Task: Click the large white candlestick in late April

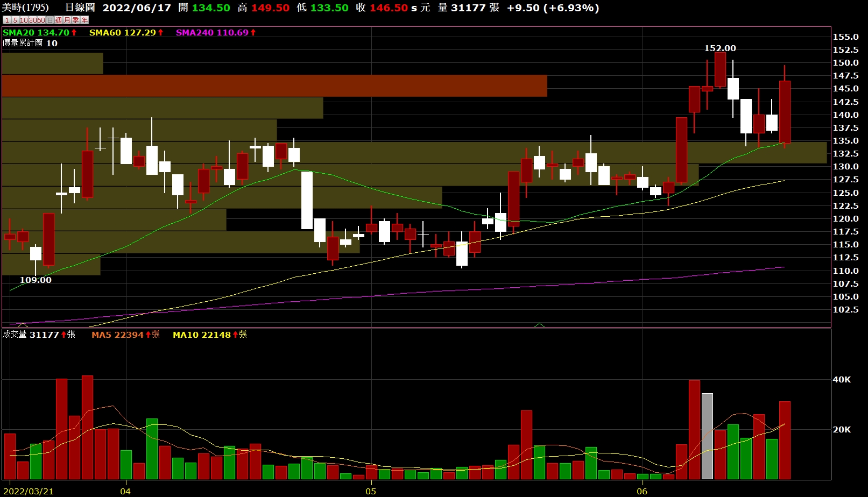Action: pyautogui.click(x=307, y=200)
